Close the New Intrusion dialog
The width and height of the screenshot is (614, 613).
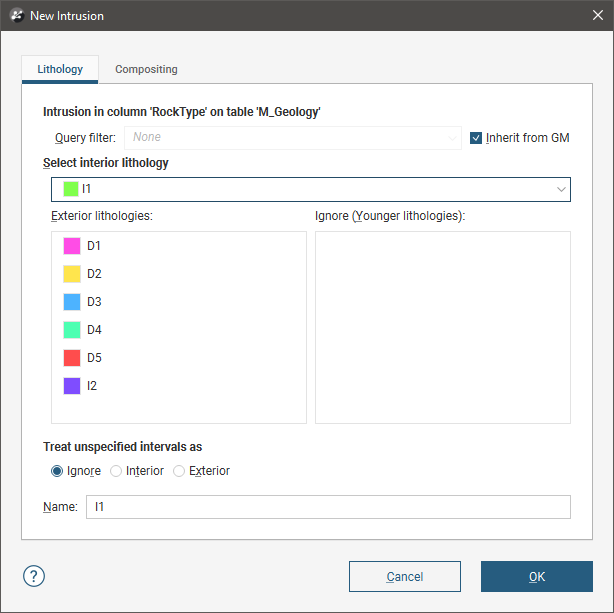click(590, 15)
